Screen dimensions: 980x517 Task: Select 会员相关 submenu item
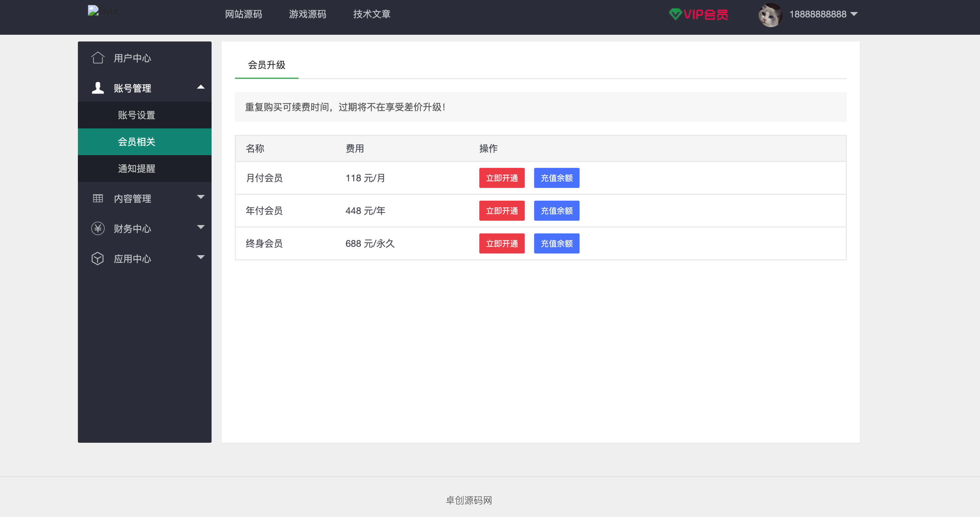[x=145, y=141]
